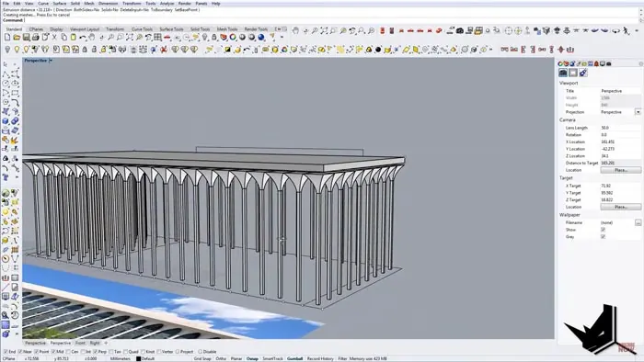This screenshot has width=644, height=362.
Task: Click the Command input field
Action: [331, 20]
